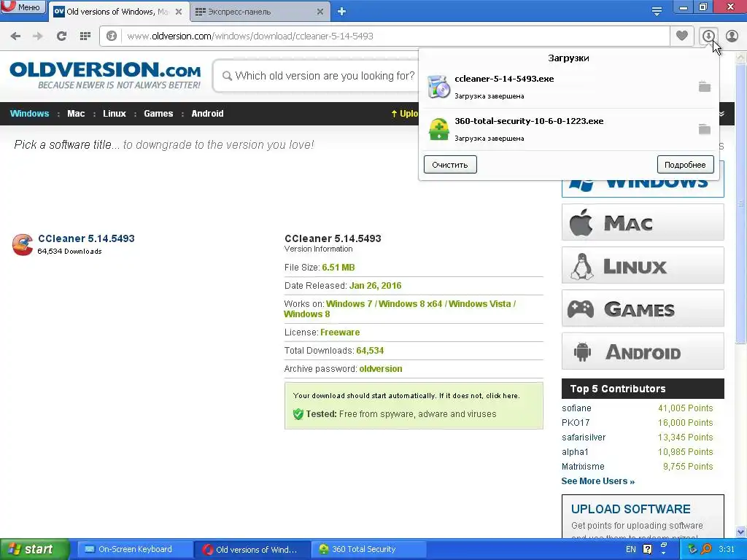Open a new tab with plus button
The height and width of the screenshot is (560, 747).
coord(341,12)
